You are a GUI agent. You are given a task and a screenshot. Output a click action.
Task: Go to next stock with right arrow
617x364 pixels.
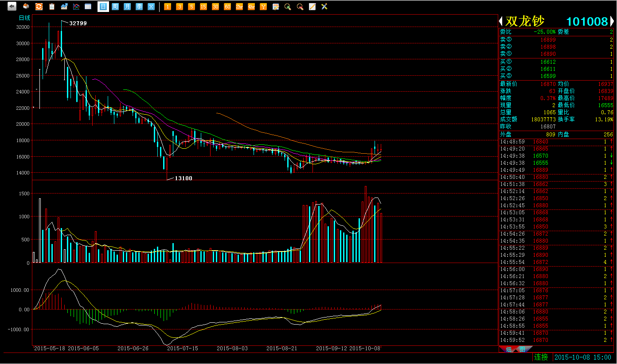(x=613, y=21)
